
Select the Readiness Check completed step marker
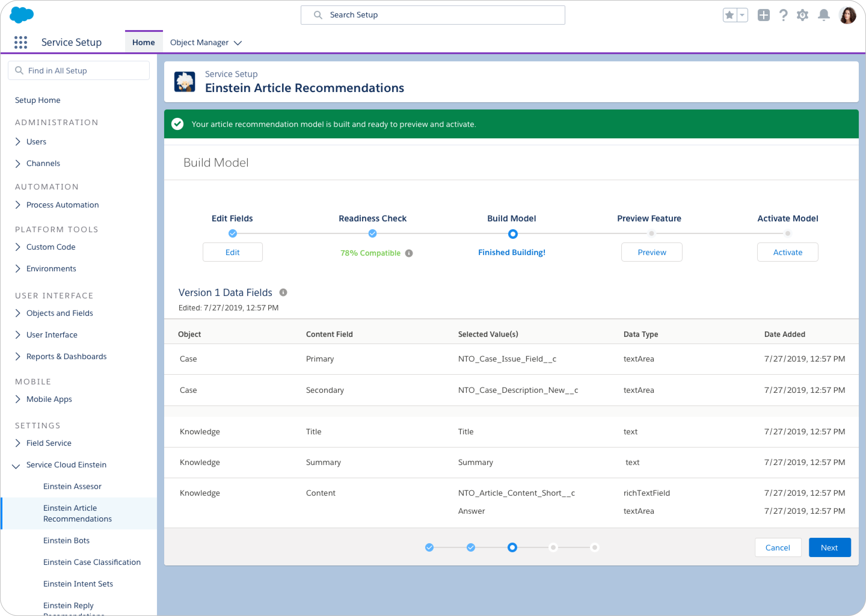[x=372, y=233]
